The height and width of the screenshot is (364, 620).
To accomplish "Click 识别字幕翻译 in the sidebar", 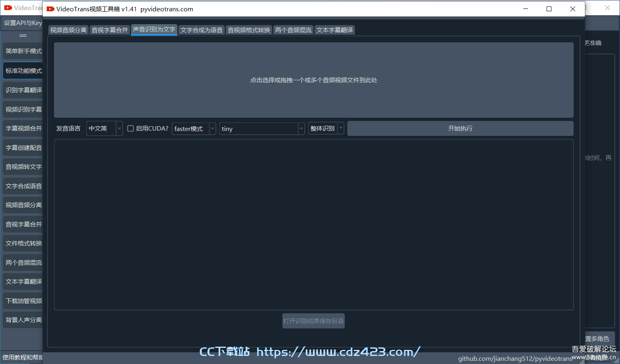I will point(23,90).
